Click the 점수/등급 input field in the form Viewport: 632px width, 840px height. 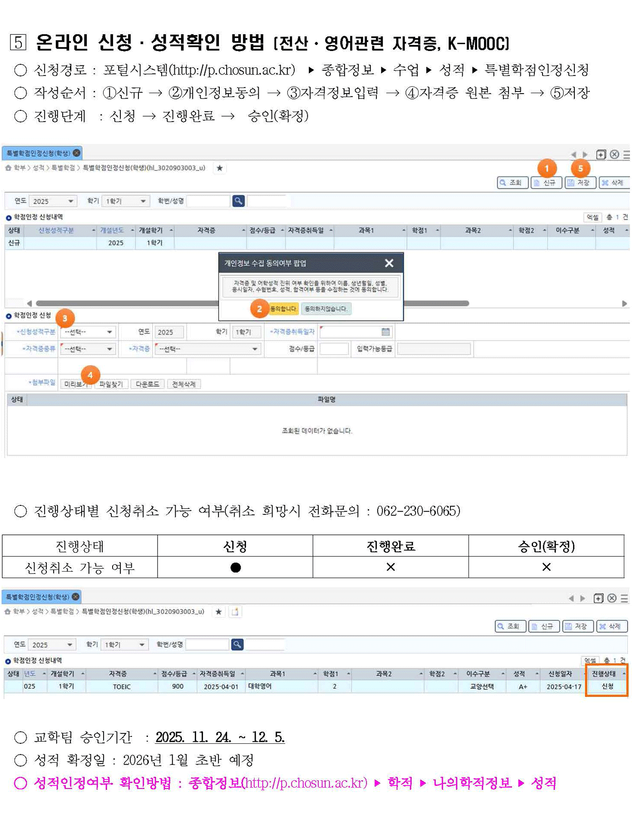tap(334, 349)
